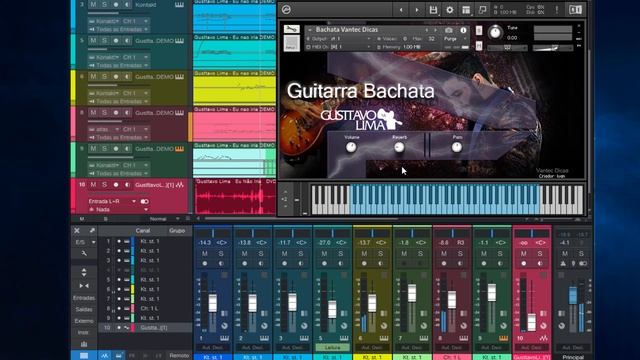Screen dimensions: 640x360
Task: Click mixer channel height up-down icon
Action: tap(84, 272)
